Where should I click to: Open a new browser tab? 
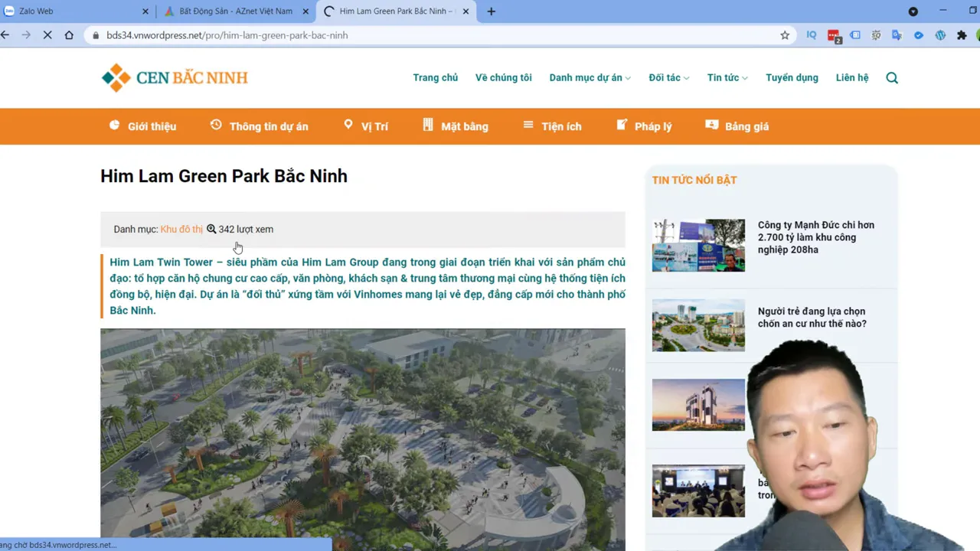491,11
